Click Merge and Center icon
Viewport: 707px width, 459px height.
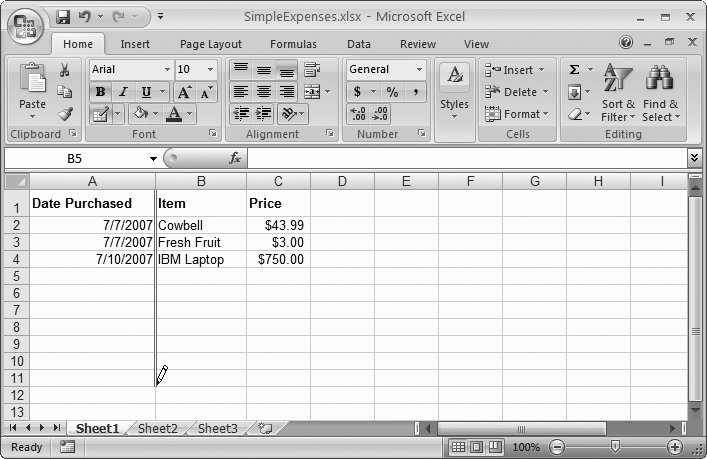(312, 92)
